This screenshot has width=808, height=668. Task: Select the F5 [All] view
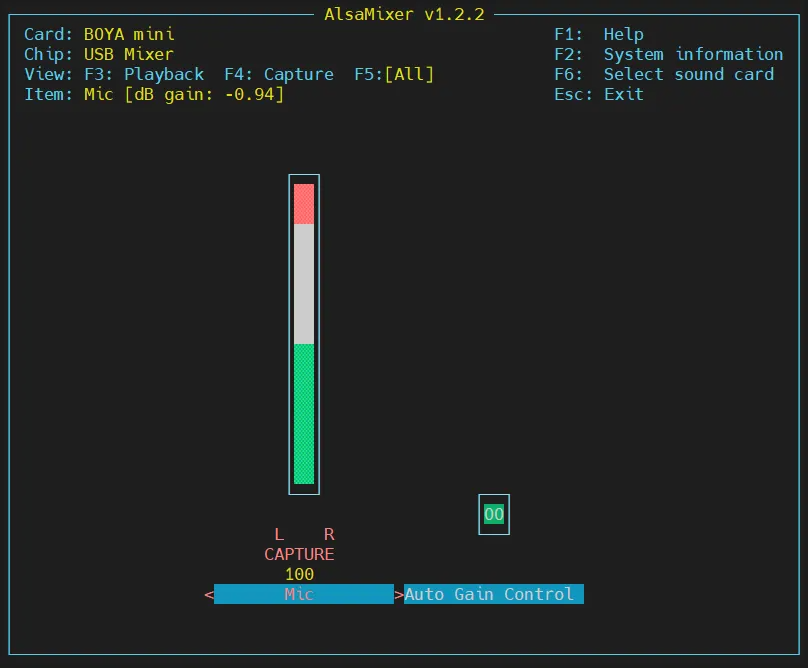394,74
